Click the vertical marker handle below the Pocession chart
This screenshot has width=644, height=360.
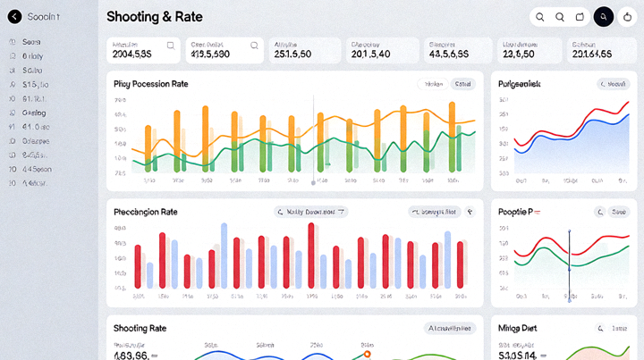(313, 183)
